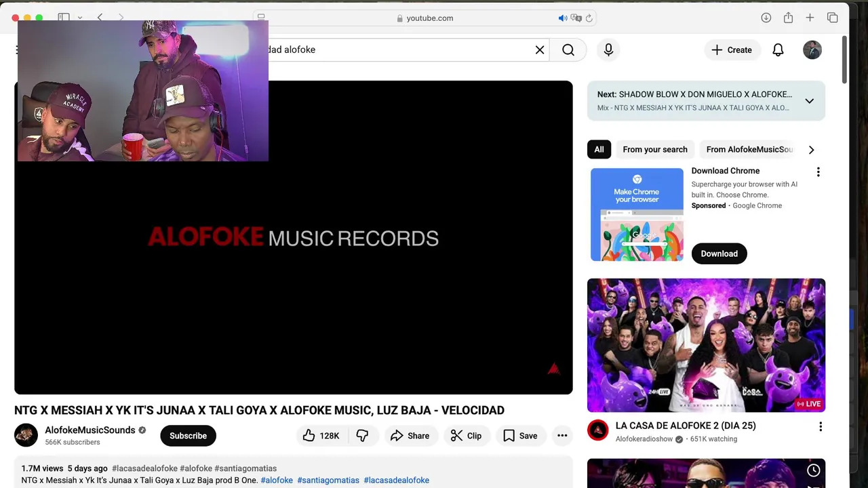Click the Download Chrome ad title

pyautogui.click(x=726, y=171)
